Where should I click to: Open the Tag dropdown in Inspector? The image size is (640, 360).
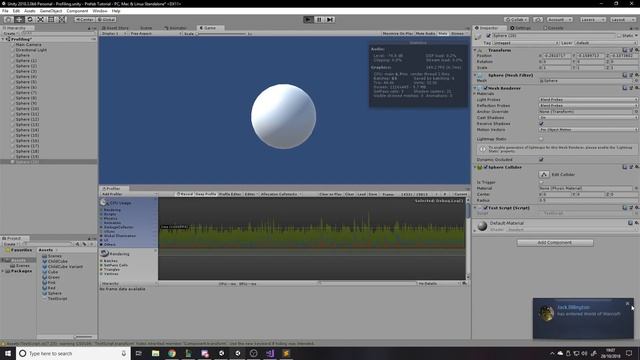point(525,43)
